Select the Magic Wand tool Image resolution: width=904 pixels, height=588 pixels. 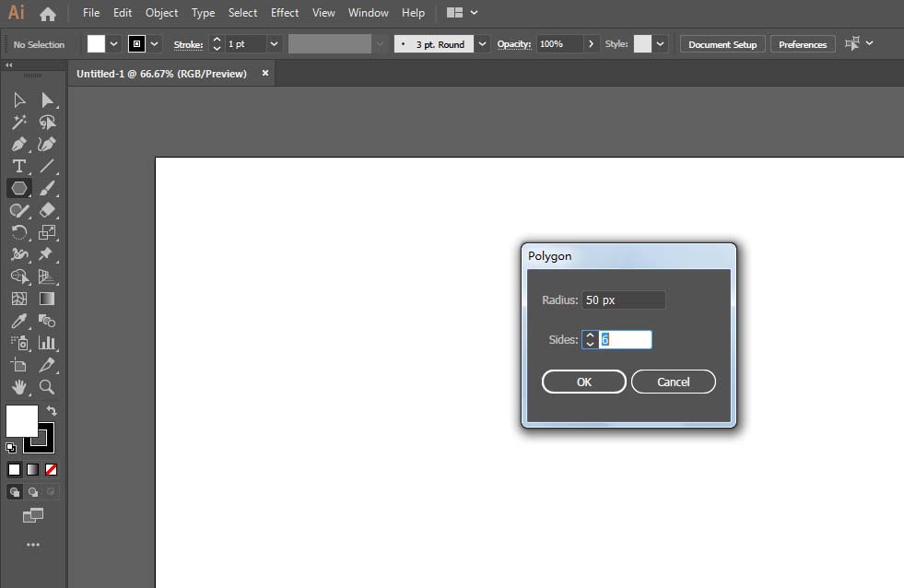click(x=19, y=123)
